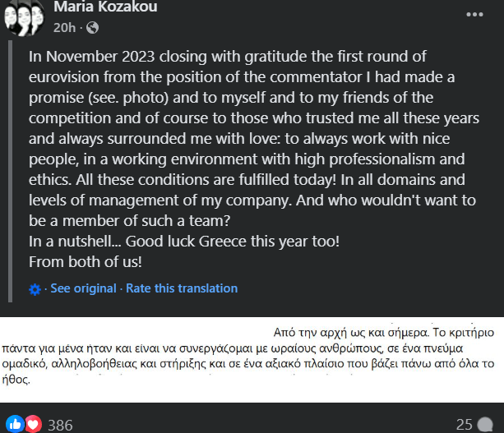Open Maria Kozakou's profile picture

24,18
